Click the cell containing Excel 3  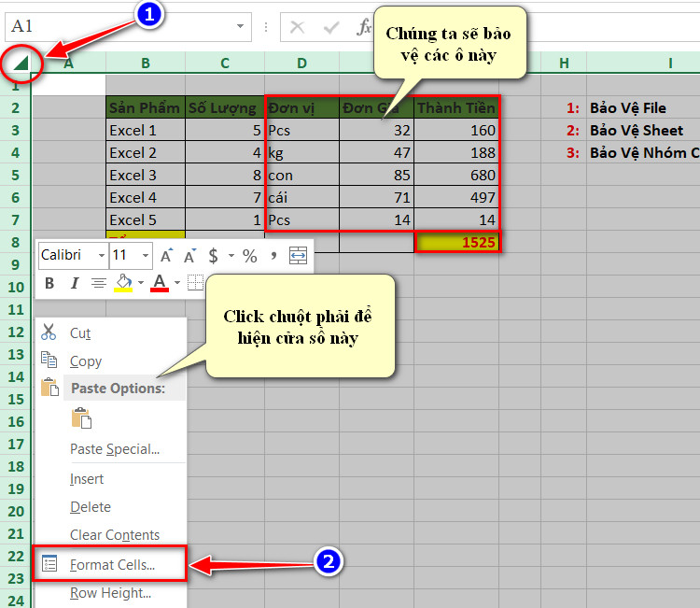pos(146,176)
